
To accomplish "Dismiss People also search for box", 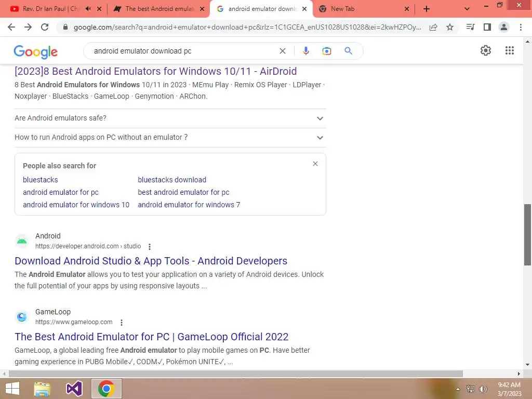I will click(315, 164).
